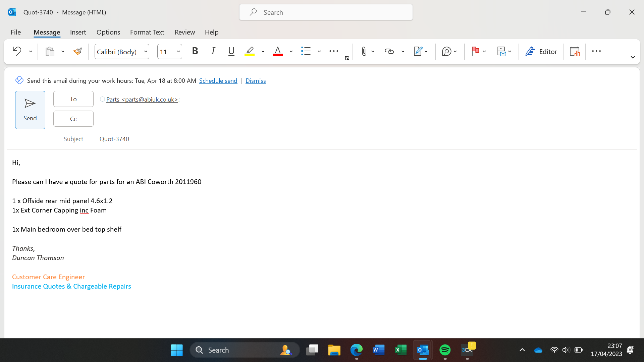Toggle Bold formatting
Viewport: 644px width, 362px height.
tap(195, 51)
